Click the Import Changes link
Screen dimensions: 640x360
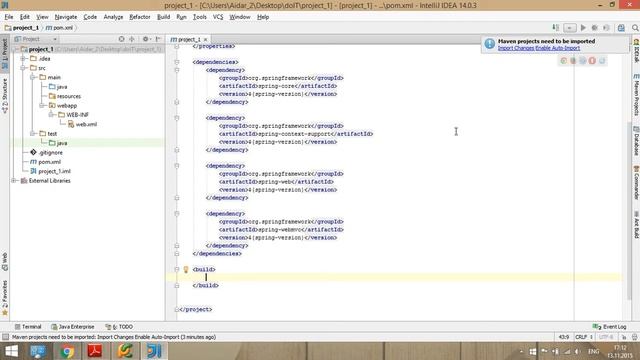click(x=516, y=48)
